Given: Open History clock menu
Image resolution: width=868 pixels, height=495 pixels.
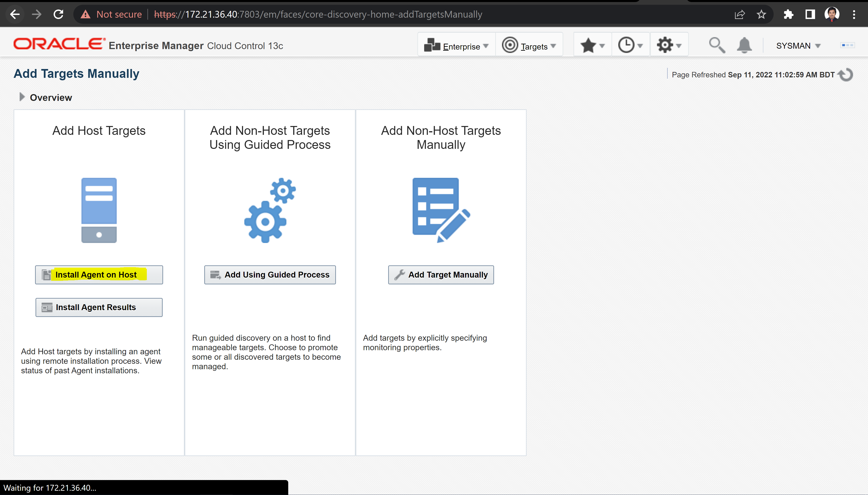Looking at the screenshot, I should coord(630,45).
